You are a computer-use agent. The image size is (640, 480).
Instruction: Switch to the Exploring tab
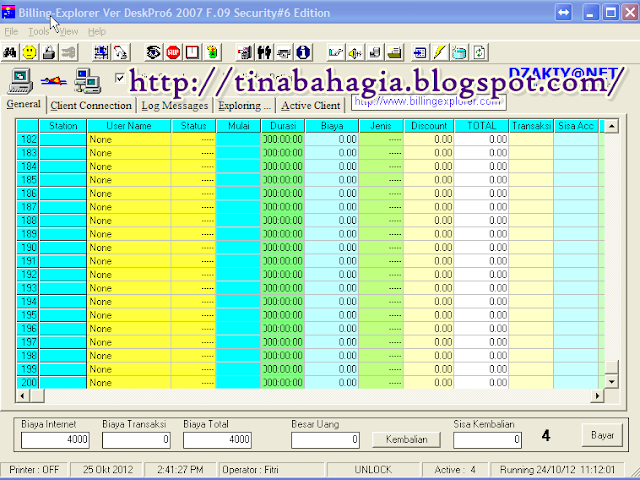[x=244, y=105]
